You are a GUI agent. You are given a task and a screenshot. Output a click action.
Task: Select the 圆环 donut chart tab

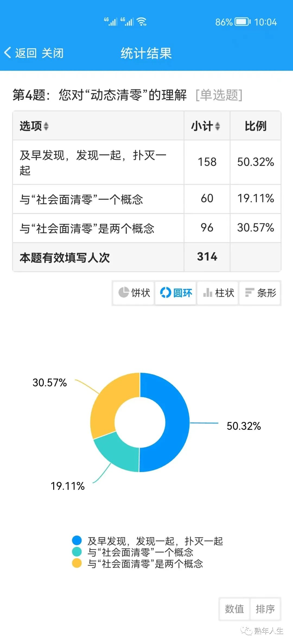[176, 293]
